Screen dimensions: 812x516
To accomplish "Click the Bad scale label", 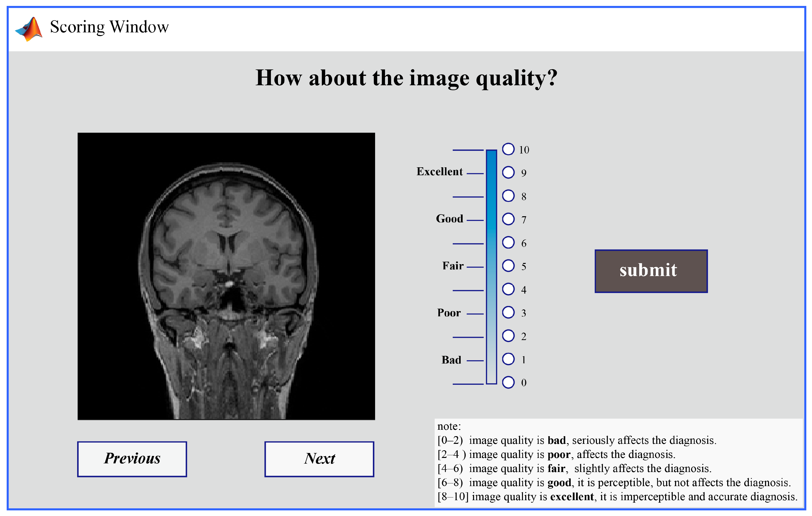I will (451, 360).
